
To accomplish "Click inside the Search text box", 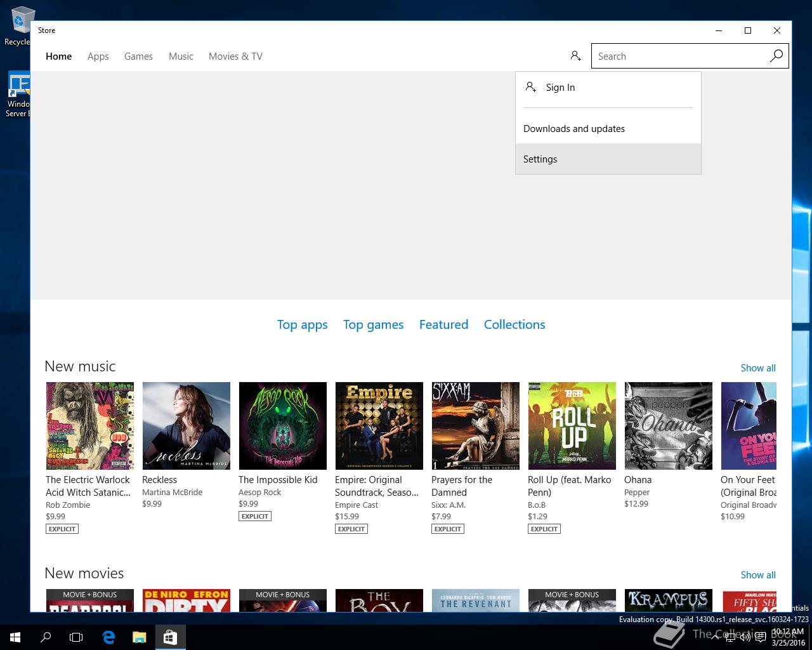I will (679, 56).
